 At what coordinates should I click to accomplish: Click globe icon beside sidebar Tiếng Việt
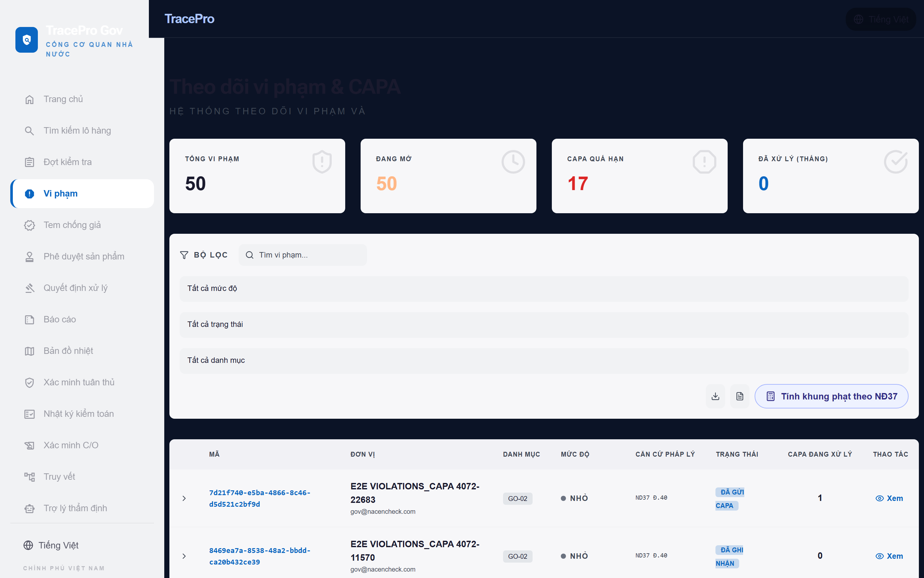click(28, 545)
